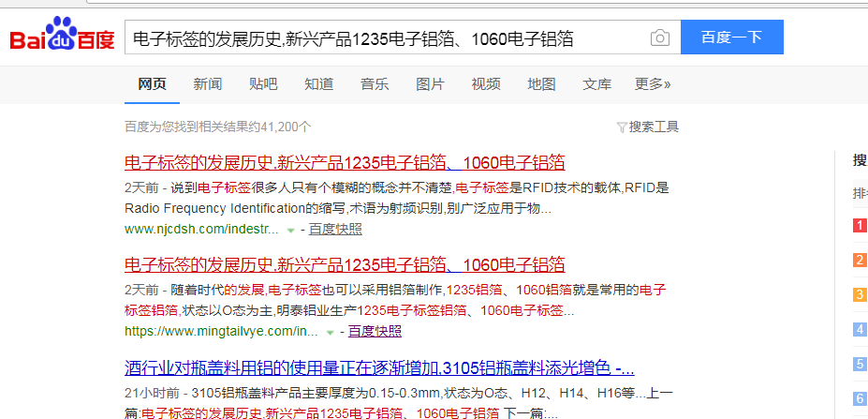Screen dimensions: 868x419
Task: Click the Baidu logo
Action: point(62,35)
